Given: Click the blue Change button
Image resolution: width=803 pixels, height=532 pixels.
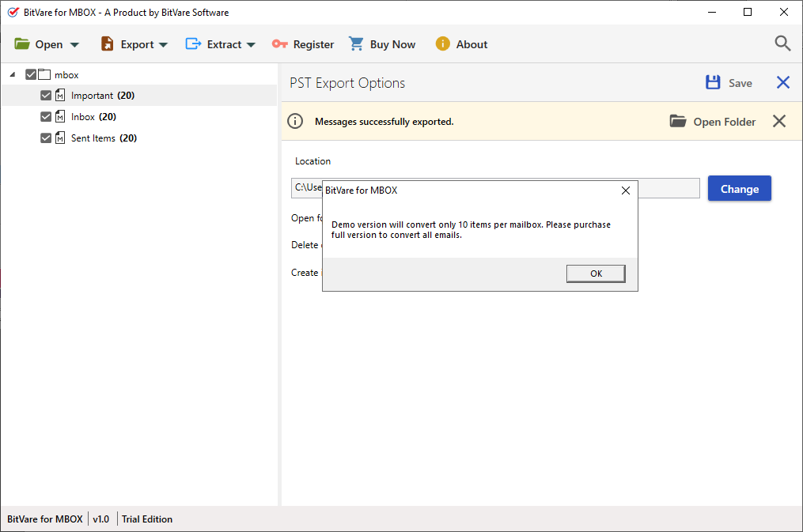Looking at the screenshot, I should pyautogui.click(x=739, y=189).
